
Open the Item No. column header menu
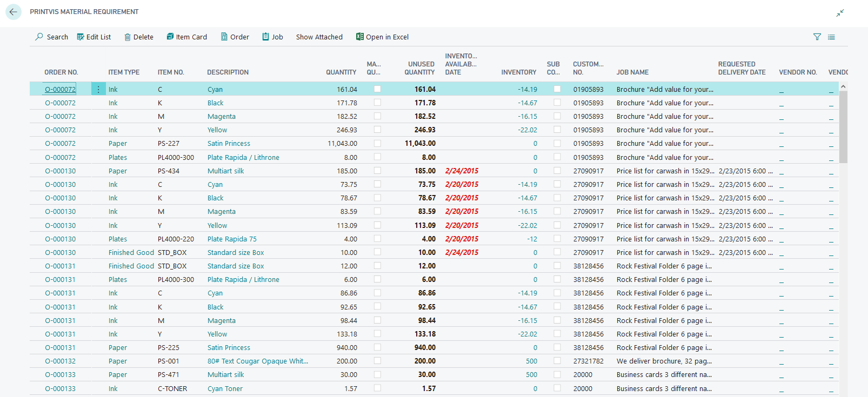click(x=171, y=72)
